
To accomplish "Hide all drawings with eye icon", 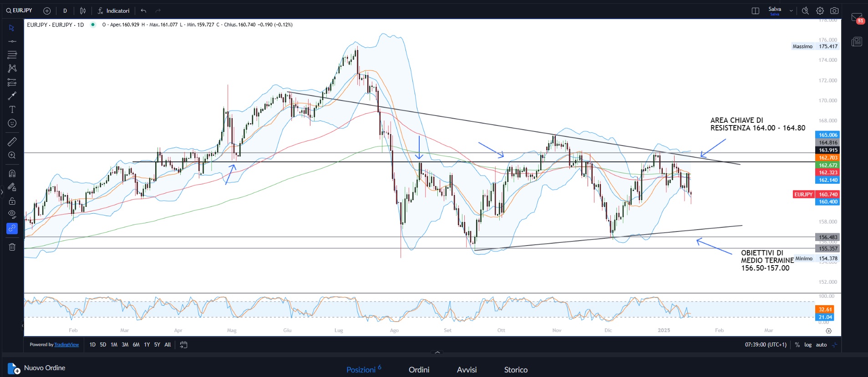I will (12, 214).
